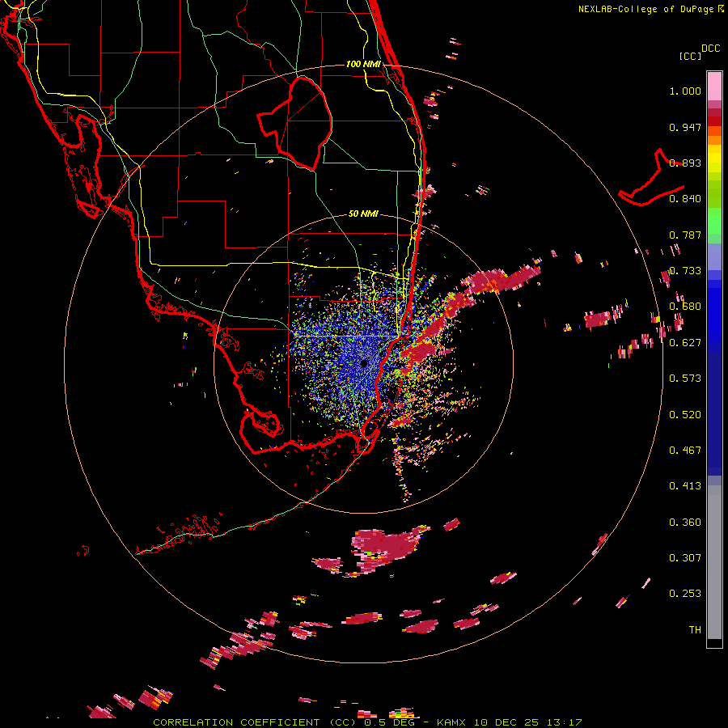This screenshot has height=728, width=728.
Task: Click the pink top segment of the color bar
Action: (x=714, y=86)
